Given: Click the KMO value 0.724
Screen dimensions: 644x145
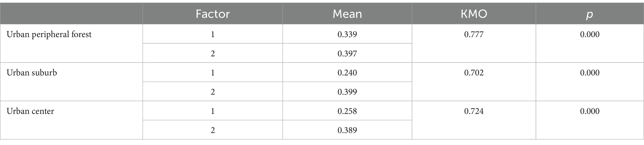Looking at the screenshot, I should point(474,111).
